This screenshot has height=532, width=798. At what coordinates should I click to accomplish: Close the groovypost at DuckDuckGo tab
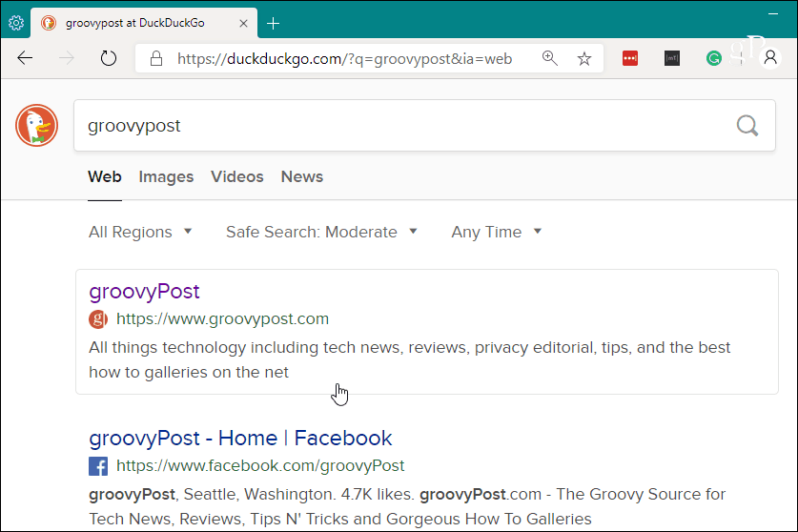click(243, 24)
